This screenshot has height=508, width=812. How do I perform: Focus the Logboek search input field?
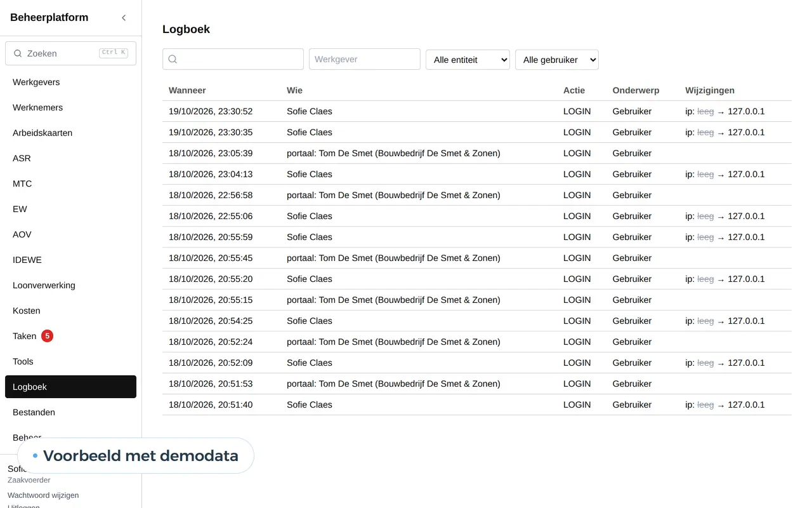(233, 59)
